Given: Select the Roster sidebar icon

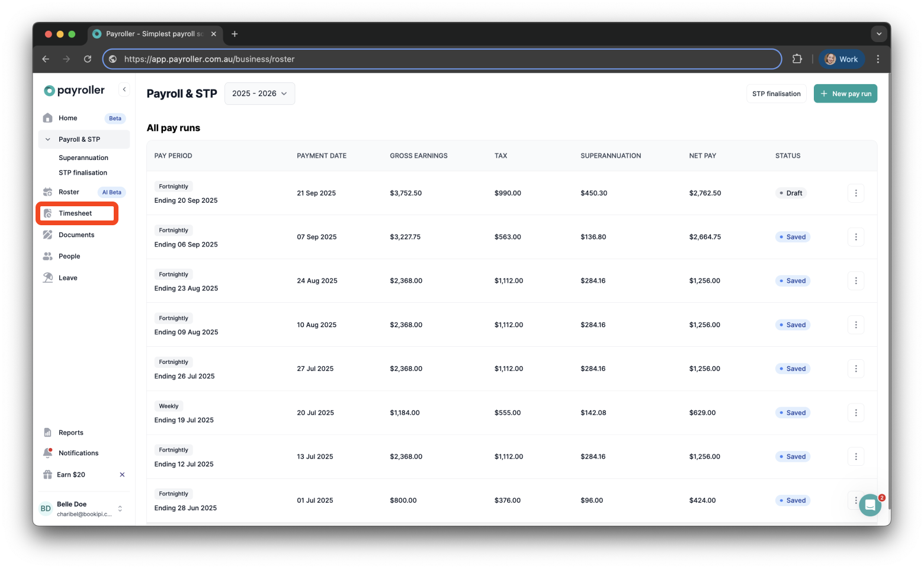Looking at the screenshot, I should pos(48,191).
